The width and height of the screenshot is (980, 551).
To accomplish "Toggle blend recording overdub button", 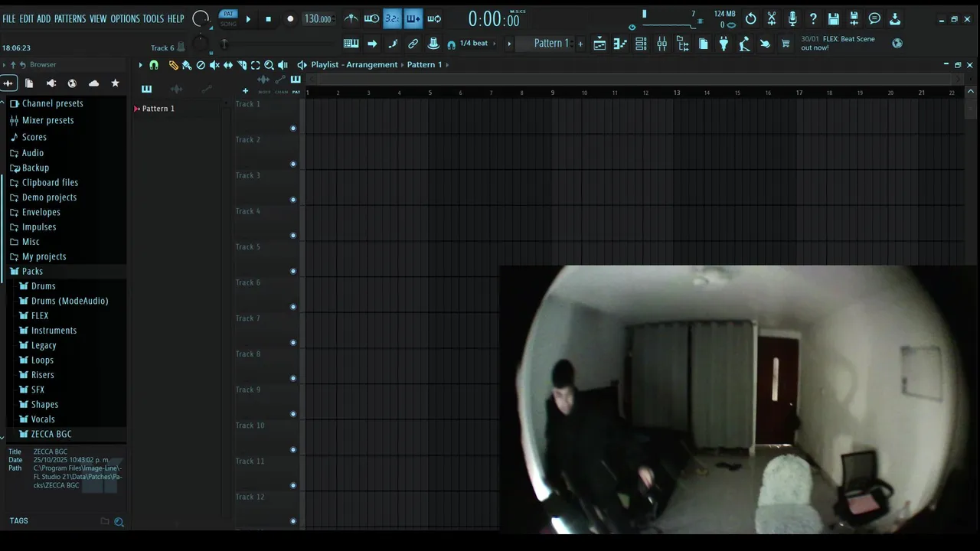I will pos(413,18).
